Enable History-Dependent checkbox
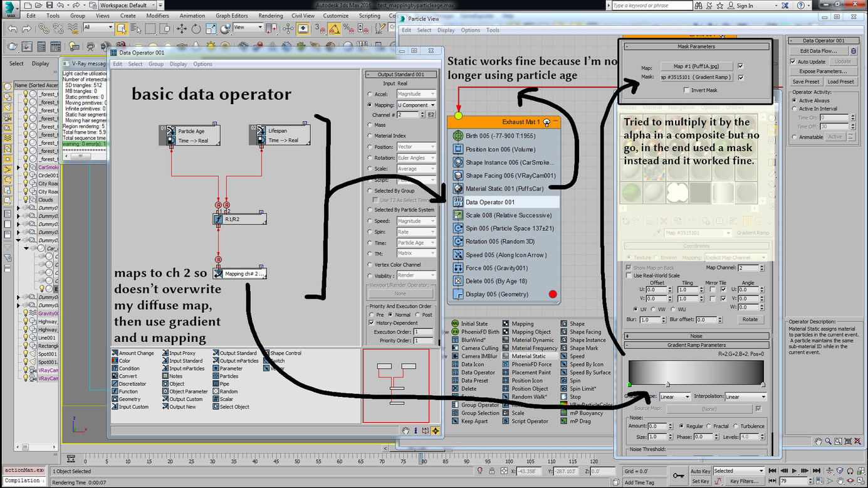This screenshot has width=868, height=488. (371, 323)
